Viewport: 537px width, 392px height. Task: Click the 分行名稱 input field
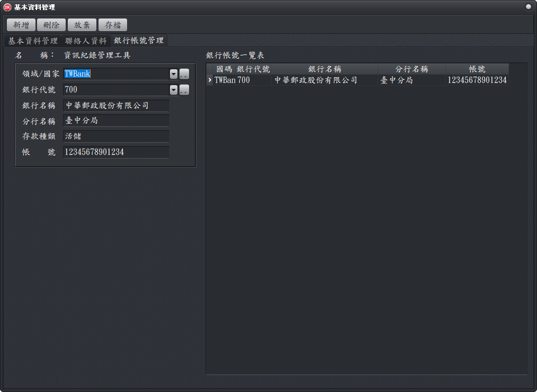point(115,121)
